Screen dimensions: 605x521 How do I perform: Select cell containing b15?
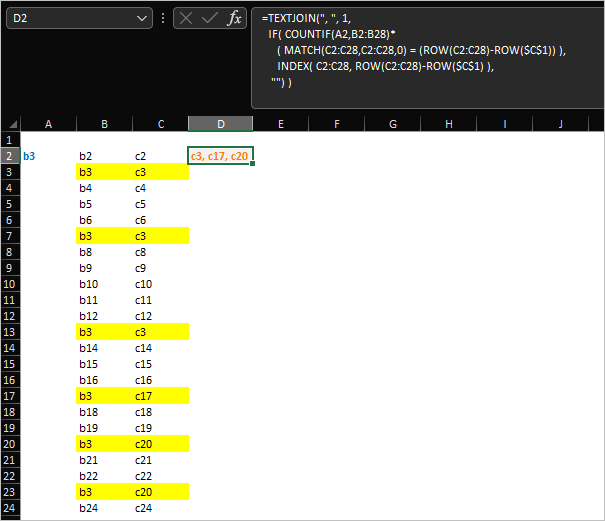coord(104,364)
